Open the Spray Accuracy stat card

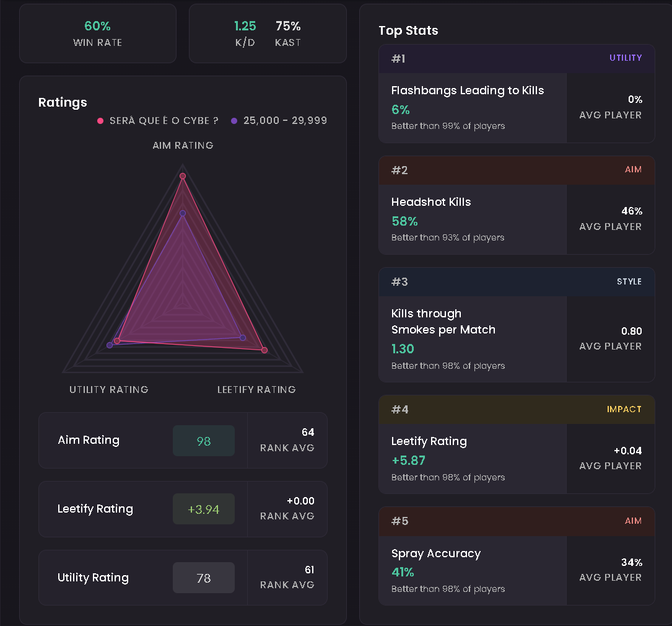pyautogui.click(x=517, y=556)
